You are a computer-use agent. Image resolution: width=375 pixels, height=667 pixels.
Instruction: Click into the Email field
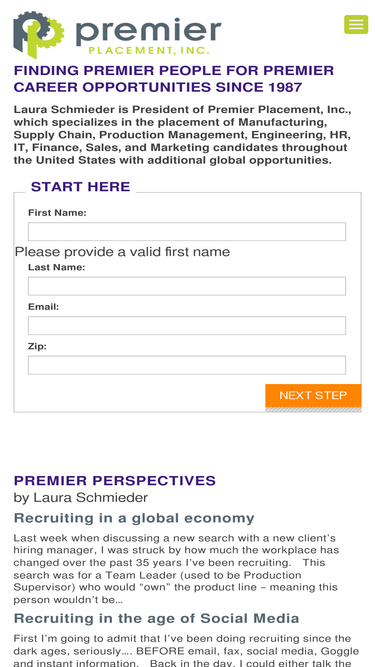[187, 325]
